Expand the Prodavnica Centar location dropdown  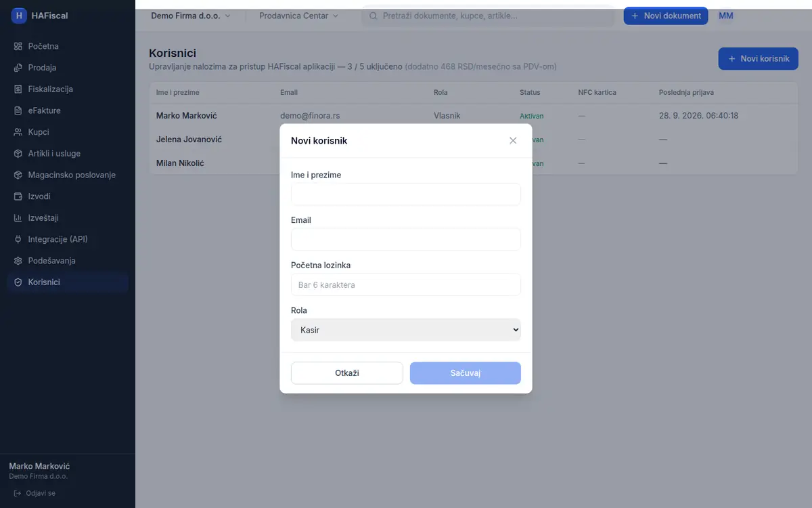click(x=298, y=16)
